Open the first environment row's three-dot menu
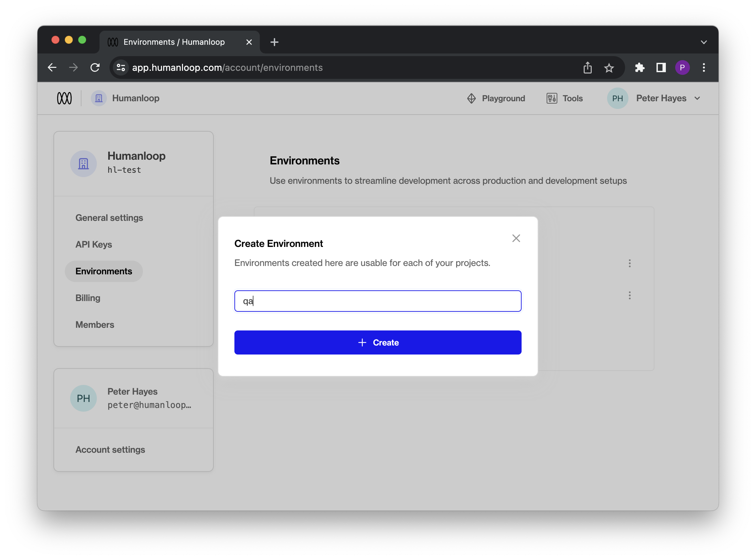This screenshot has height=560, width=756. pos(630,263)
